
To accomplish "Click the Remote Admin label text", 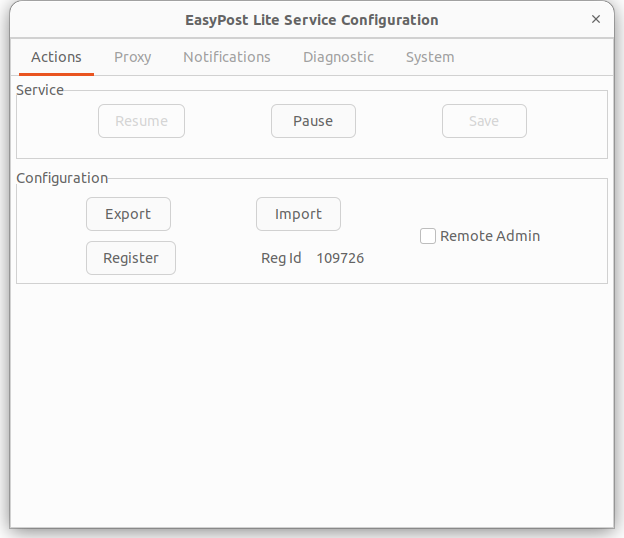I will coord(490,236).
